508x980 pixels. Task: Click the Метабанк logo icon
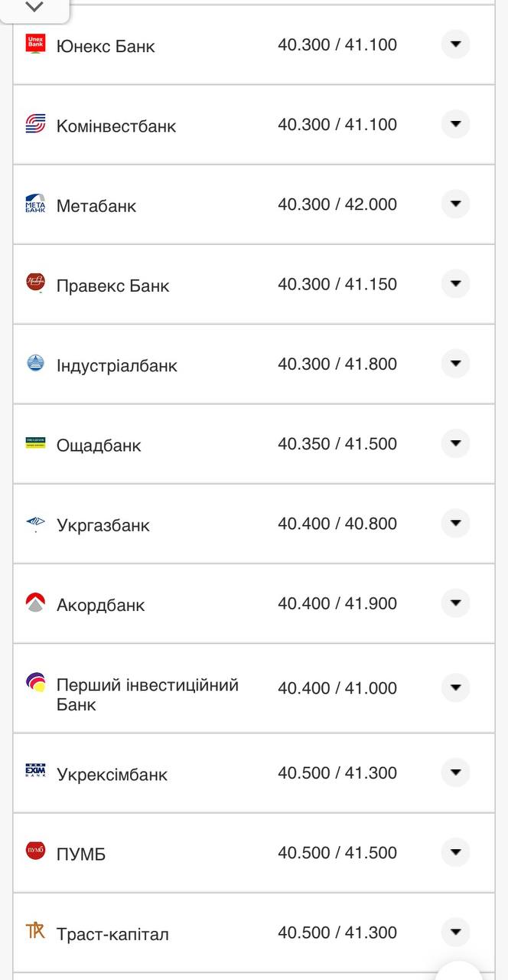pos(35,204)
